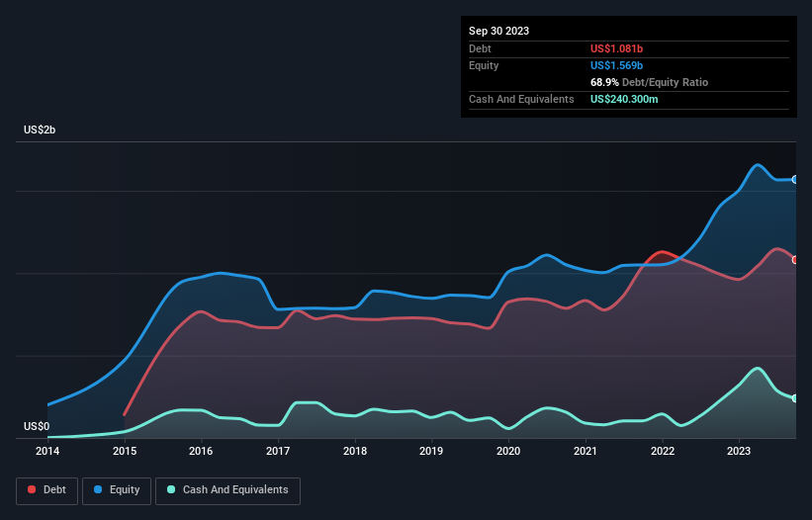
Task: Click the US$1.081b debt value
Action: [x=616, y=48]
